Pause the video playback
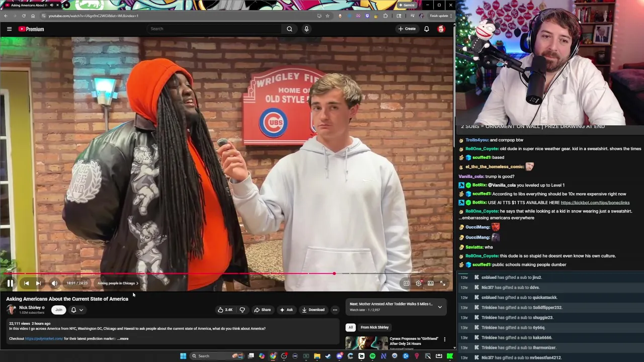Image resolution: width=644 pixels, height=362 pixels. coord(10,283)
